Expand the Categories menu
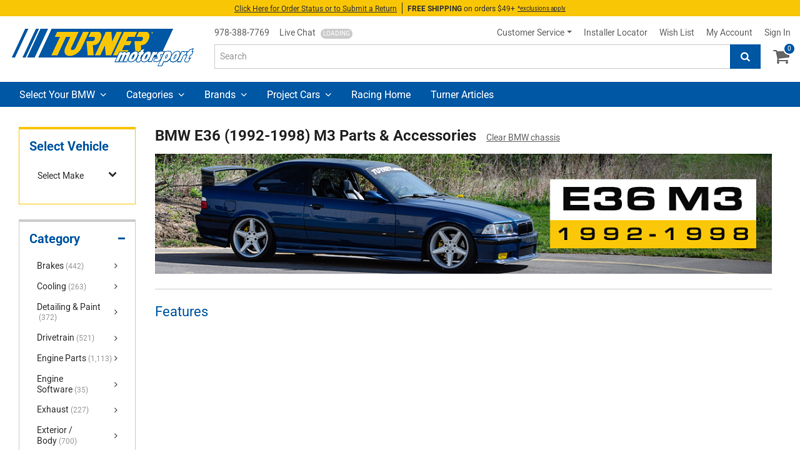 (x=155, y=95)
